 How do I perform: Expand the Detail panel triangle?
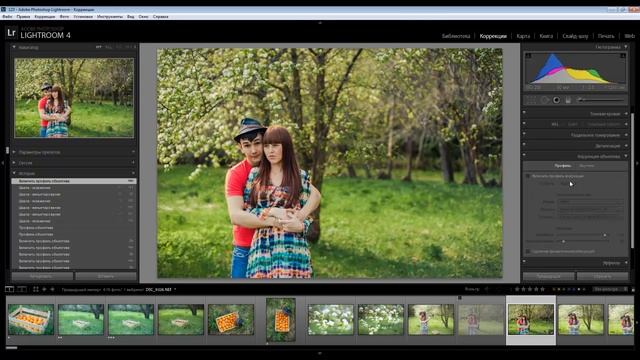tap(626, 146)
